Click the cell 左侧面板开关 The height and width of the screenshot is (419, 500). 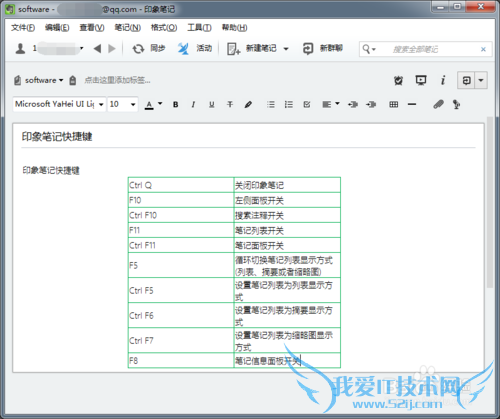287,200
